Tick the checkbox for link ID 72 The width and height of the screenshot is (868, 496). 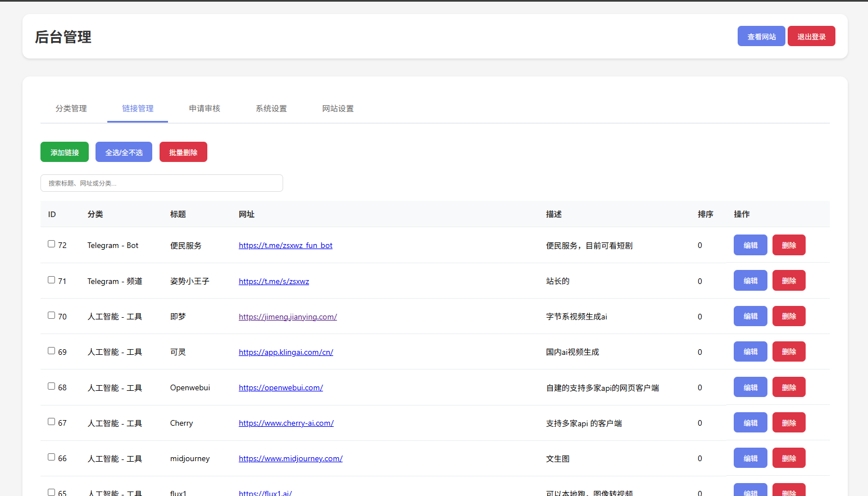click(x=52, y=244)
